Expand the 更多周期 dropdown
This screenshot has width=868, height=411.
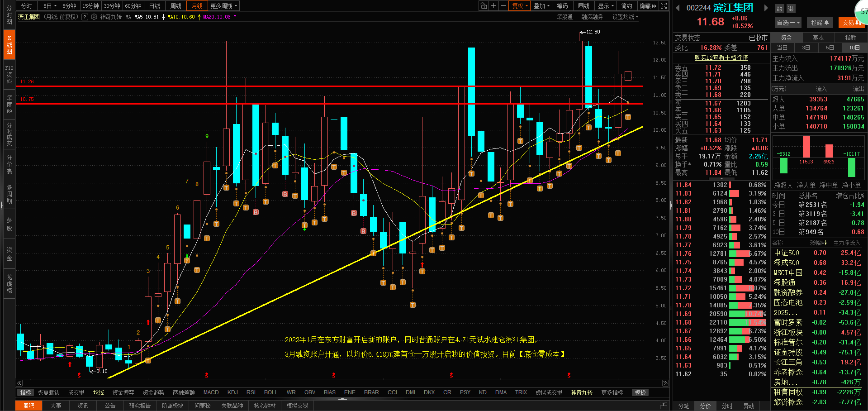[x=224, y=6]
